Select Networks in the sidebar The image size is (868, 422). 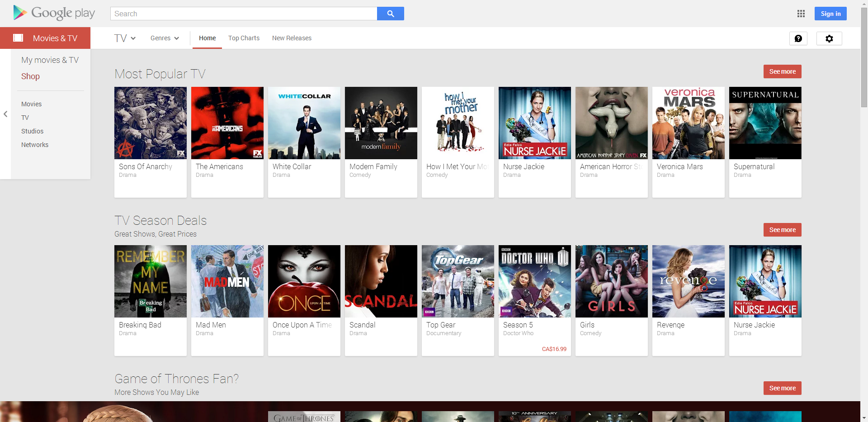35,144
